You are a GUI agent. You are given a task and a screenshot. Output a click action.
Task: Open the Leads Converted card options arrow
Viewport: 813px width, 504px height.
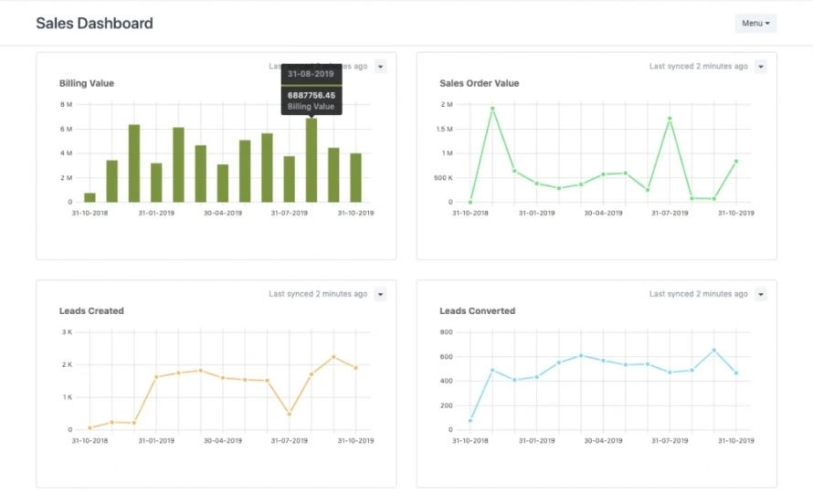click(x=761, y=294)
